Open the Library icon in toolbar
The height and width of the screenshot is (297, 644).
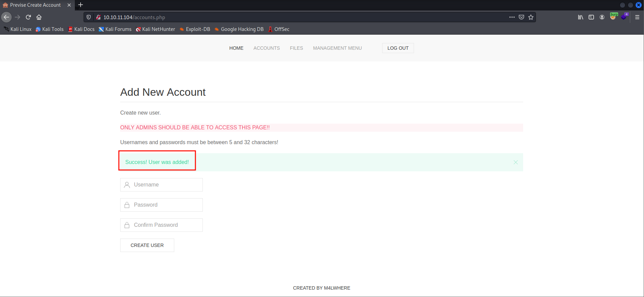pyautogui.click(x=581, y=17)
